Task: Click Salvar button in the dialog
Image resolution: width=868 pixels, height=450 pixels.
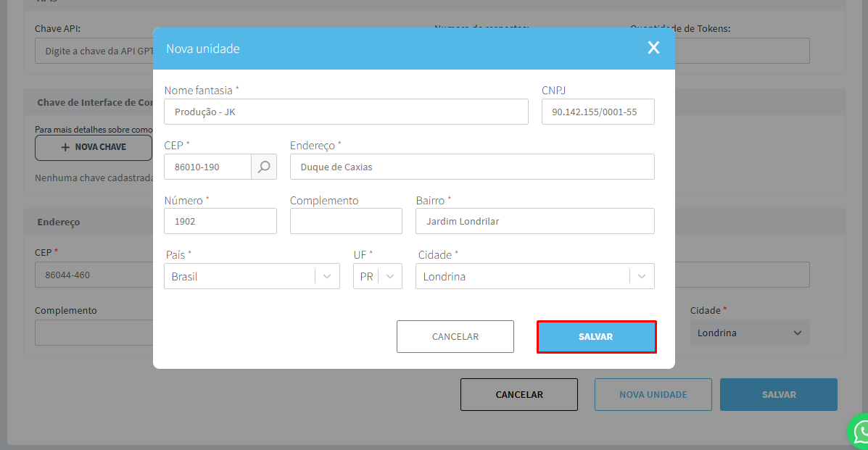Action: coord(596,337)
